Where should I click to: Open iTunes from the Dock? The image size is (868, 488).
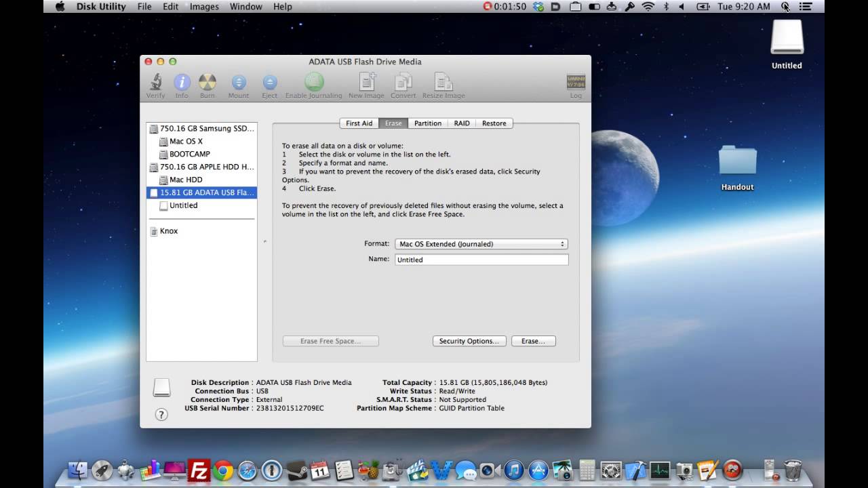pyautogui.click(x=514, y=470)
